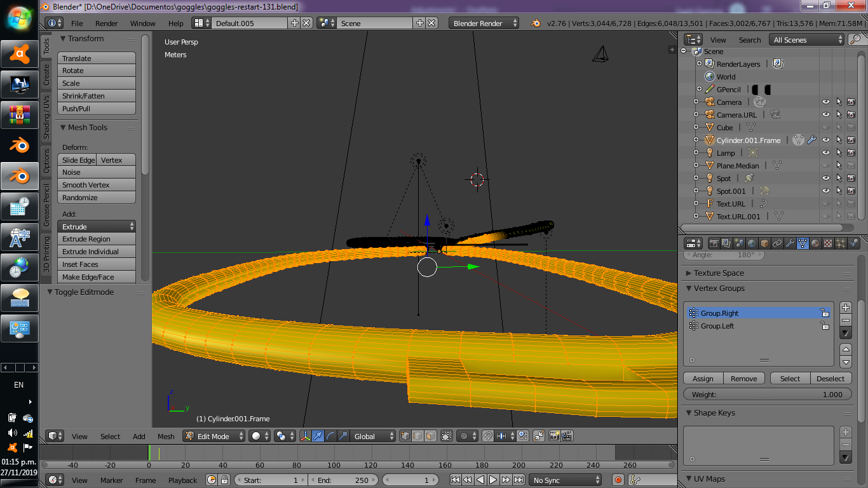Click the Smooth Vertex button
The height and width of the screenshot is (488, 868).
[97, 185]
